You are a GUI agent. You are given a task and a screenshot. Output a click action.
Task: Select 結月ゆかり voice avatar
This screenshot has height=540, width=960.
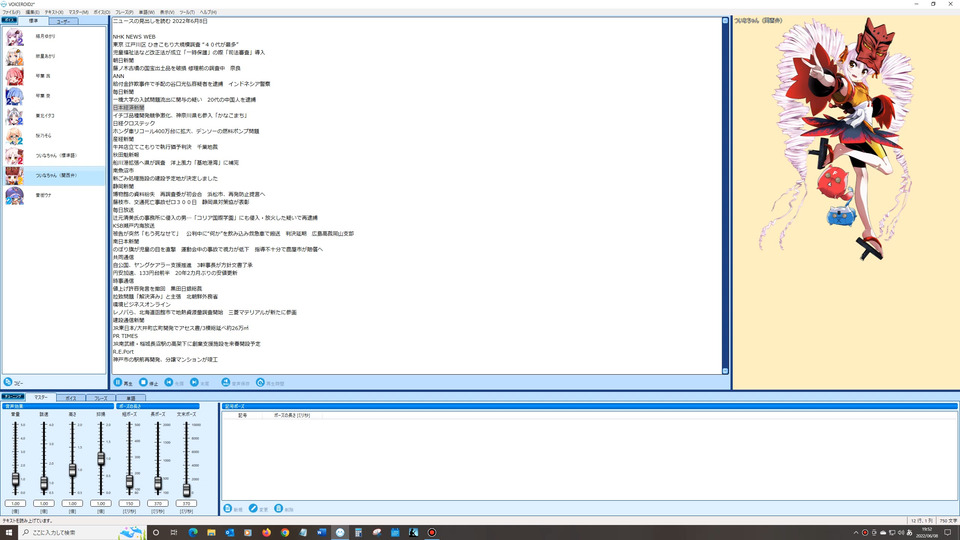tap(14, 37)
